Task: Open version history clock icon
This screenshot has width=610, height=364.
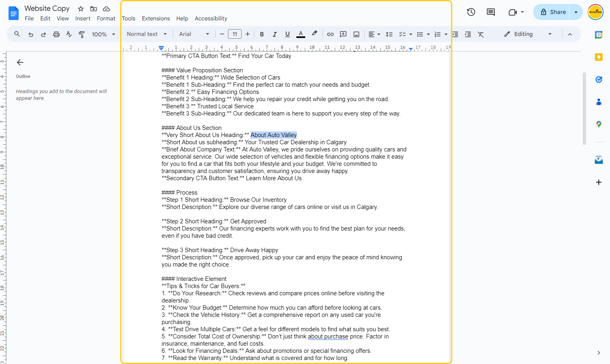Action: [471, 12]
